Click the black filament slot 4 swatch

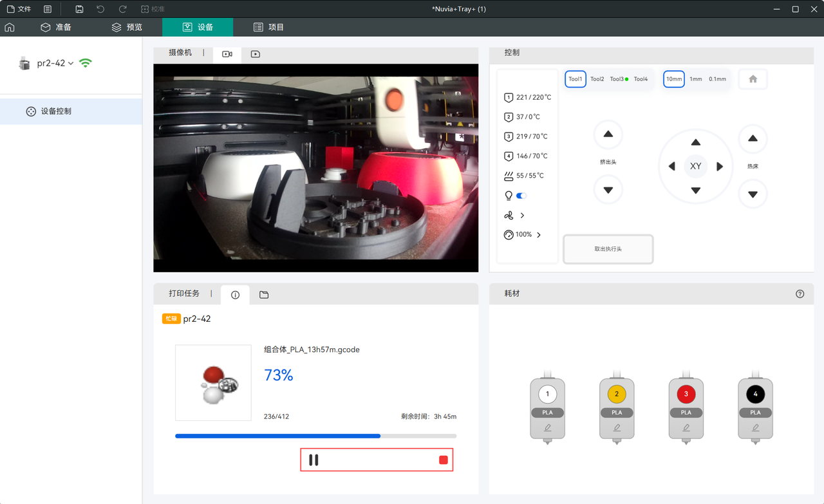pyautogui.click(x=755, y=394)
